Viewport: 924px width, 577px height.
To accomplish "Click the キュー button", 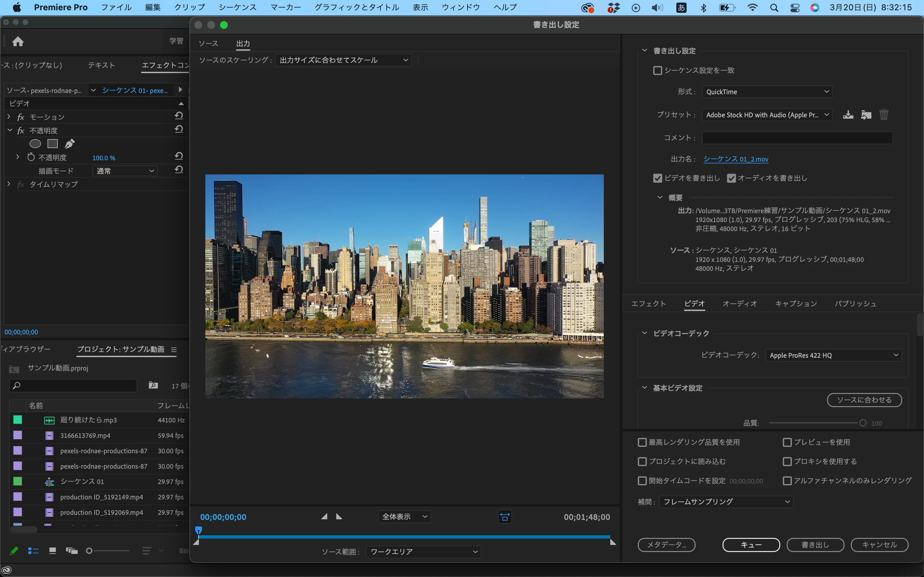I will [751, 545].
